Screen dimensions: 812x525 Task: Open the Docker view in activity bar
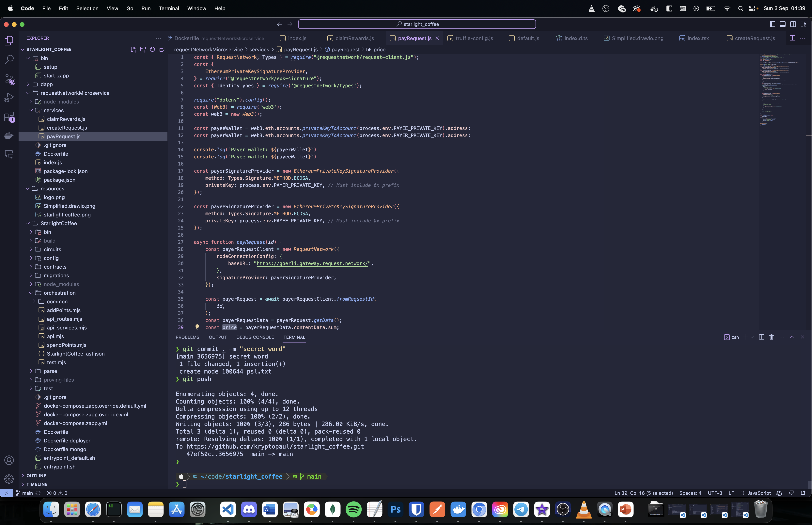tap(9, 136)
